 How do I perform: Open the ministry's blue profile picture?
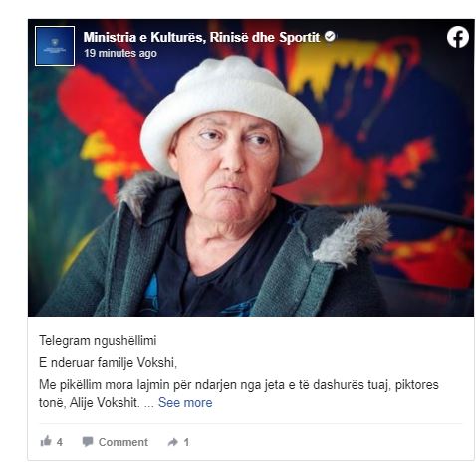tap(55, 46)
